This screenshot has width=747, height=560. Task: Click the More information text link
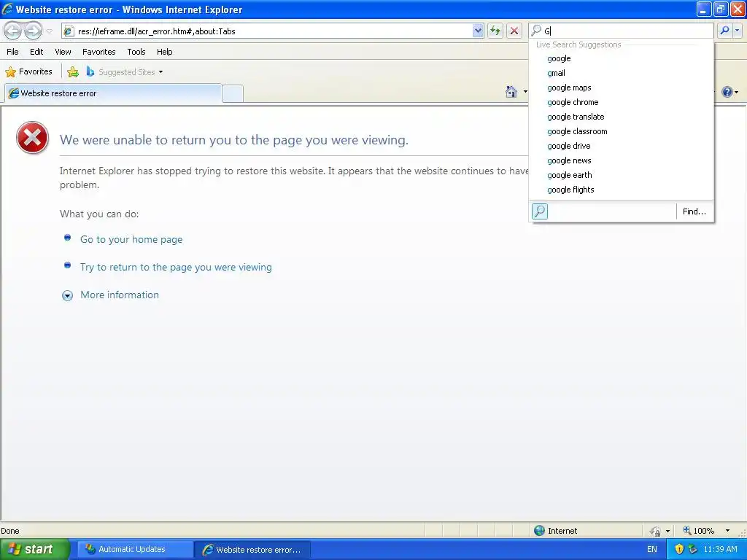coord(120,295)
